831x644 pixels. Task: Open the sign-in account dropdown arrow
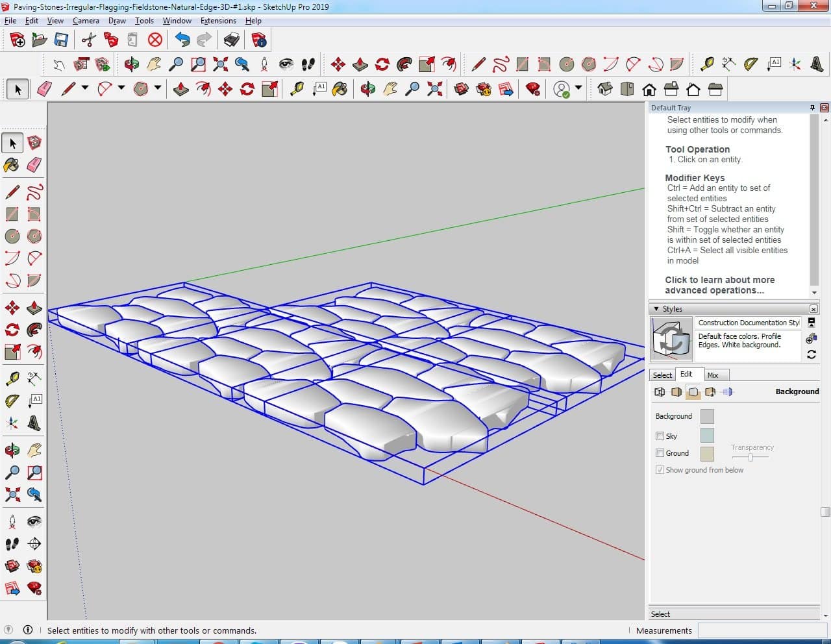pos(578,88)
